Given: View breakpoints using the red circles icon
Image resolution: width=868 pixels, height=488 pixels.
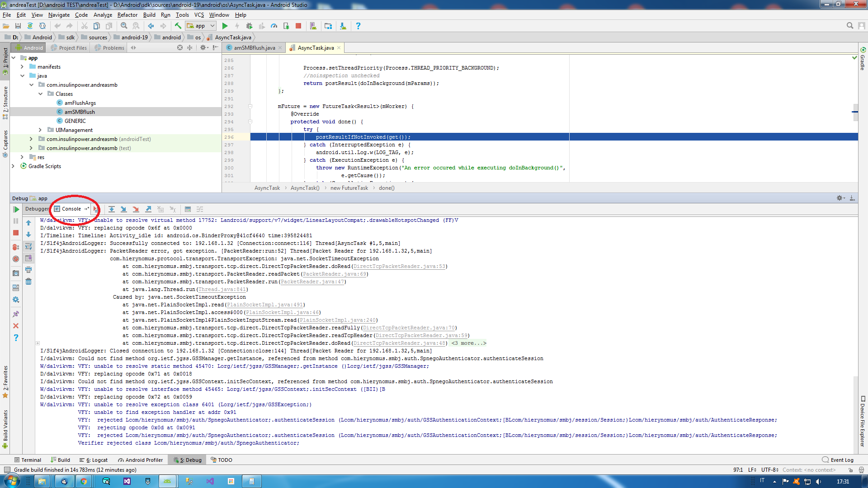Looking at the screenshot, I should pyautogui.click(x=16, y=246).
